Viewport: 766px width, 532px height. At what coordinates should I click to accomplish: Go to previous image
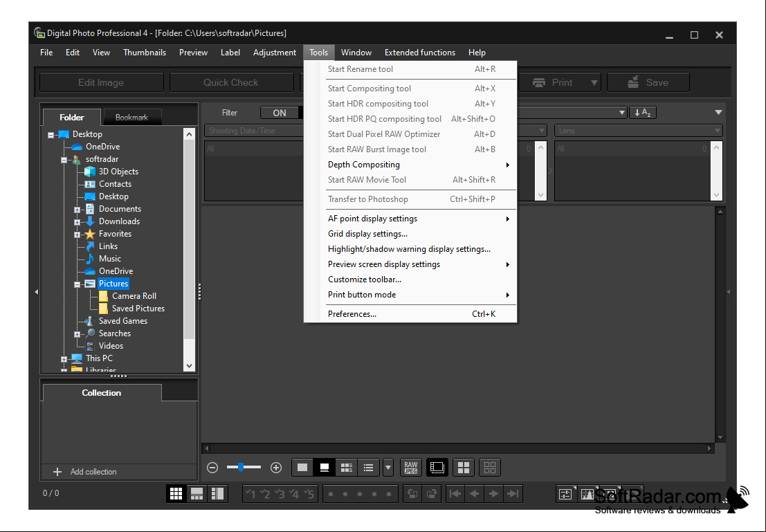pyautogui.click(x=474, y=494)
